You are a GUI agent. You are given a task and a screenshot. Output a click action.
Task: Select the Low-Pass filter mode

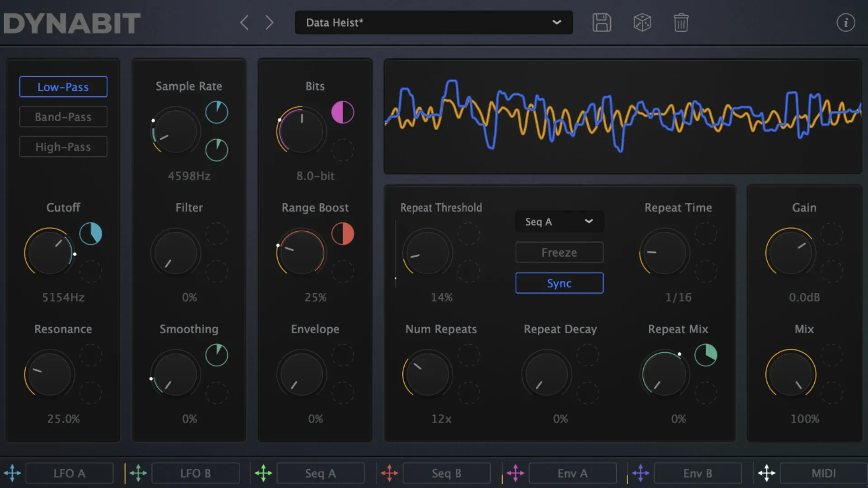click(63, 87)
